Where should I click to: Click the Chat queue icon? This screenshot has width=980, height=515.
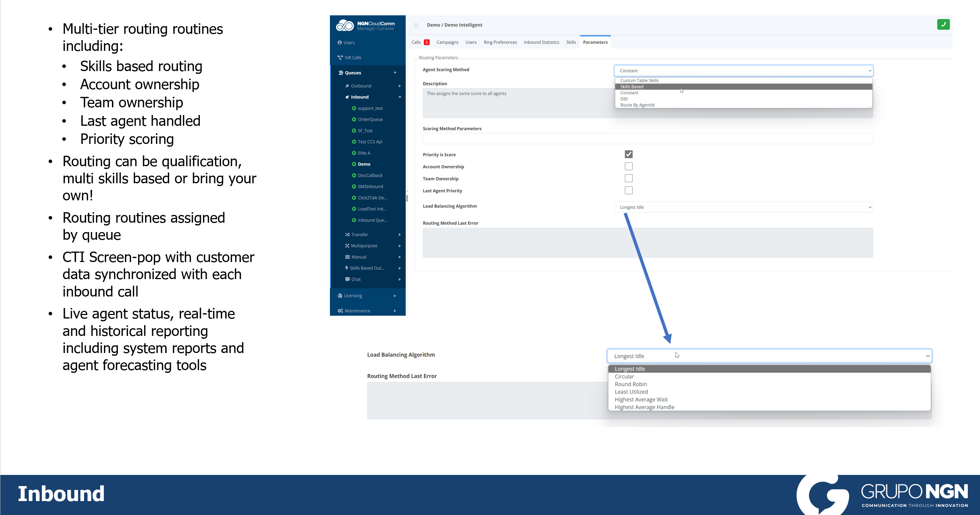pos(347,279)
